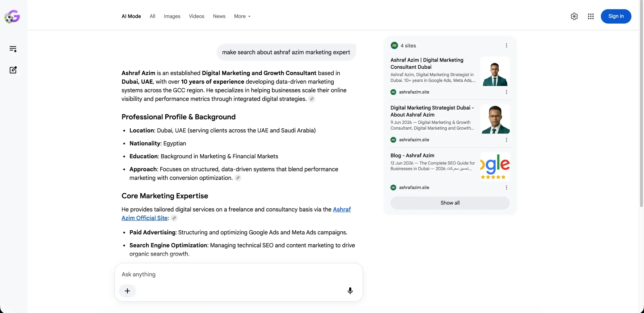Screen dimensions: 644x313
Task: Open the Ashraf Azim Official Site link
Action: [x=236, y=214]
